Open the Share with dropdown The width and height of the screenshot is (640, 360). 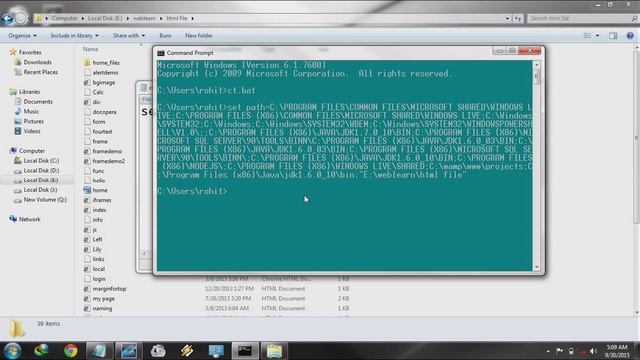pyautogui.click(x=129, y=36)
